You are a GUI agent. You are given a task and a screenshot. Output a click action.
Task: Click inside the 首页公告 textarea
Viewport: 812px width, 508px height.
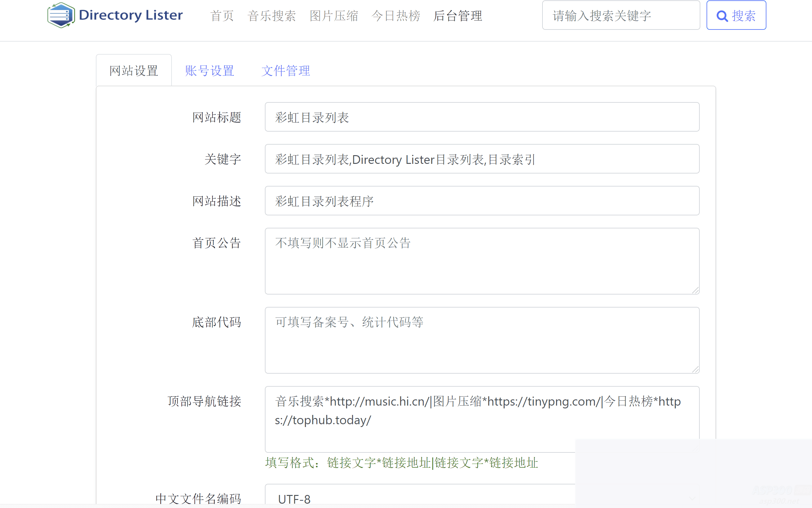click(x=482, y=261)
